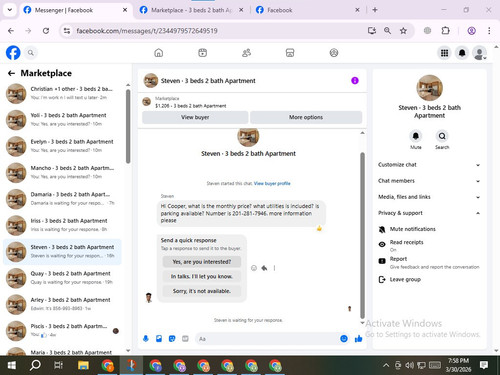Open the Facebook menu grid icon

(444, 53)
